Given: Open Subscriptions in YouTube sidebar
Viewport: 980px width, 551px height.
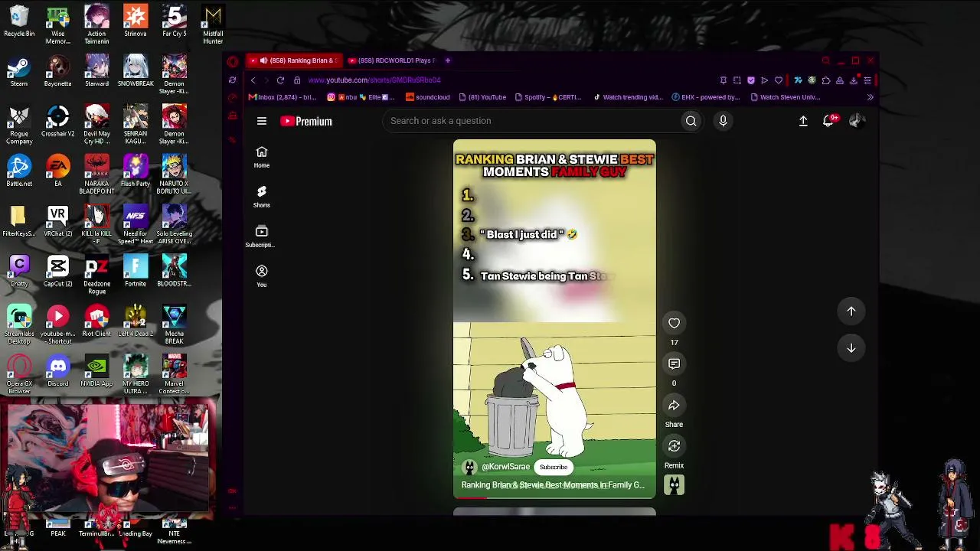Looking at the screenshot, I should click(262, 236).
